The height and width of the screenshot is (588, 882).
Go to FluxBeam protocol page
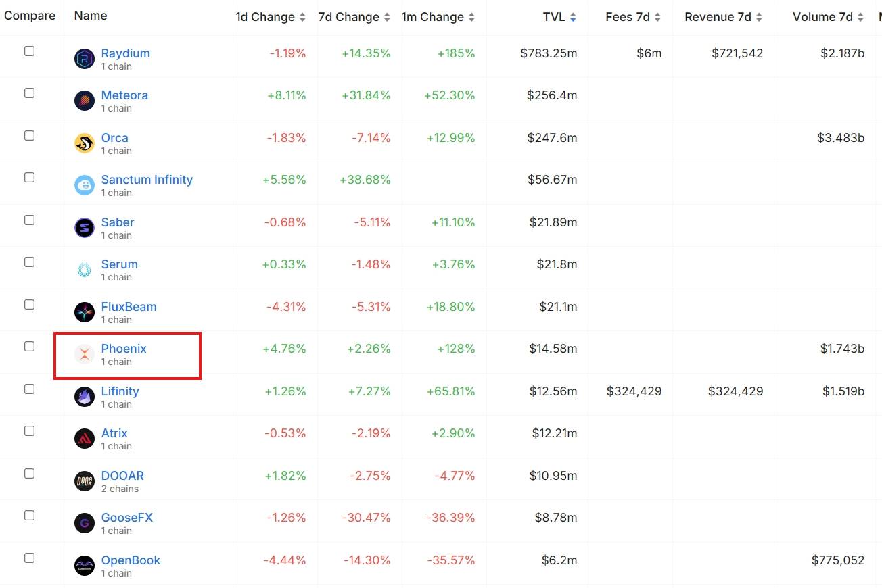pyautogui.click(x=129, y=307)
